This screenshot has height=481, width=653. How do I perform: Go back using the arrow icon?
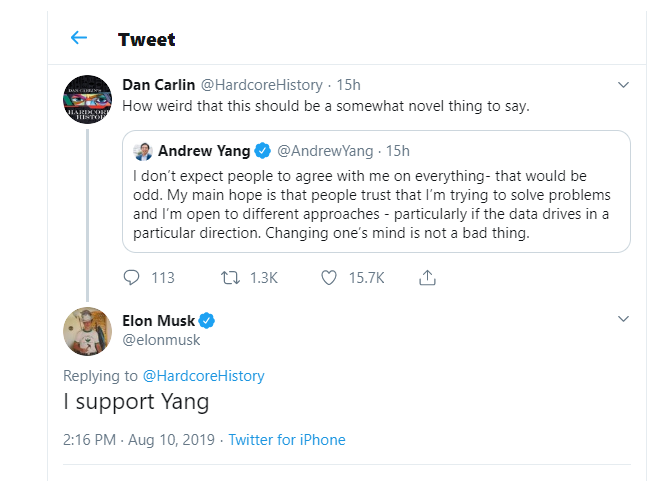point(79,39)
